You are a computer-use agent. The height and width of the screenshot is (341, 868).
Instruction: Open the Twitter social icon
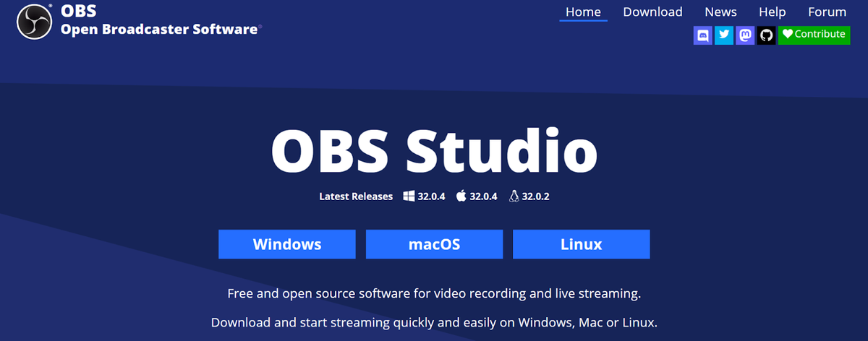coord(724,35)
